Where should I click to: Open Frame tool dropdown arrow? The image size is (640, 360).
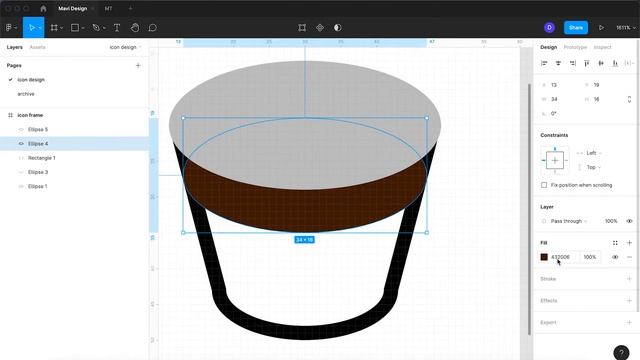[62, 28]
